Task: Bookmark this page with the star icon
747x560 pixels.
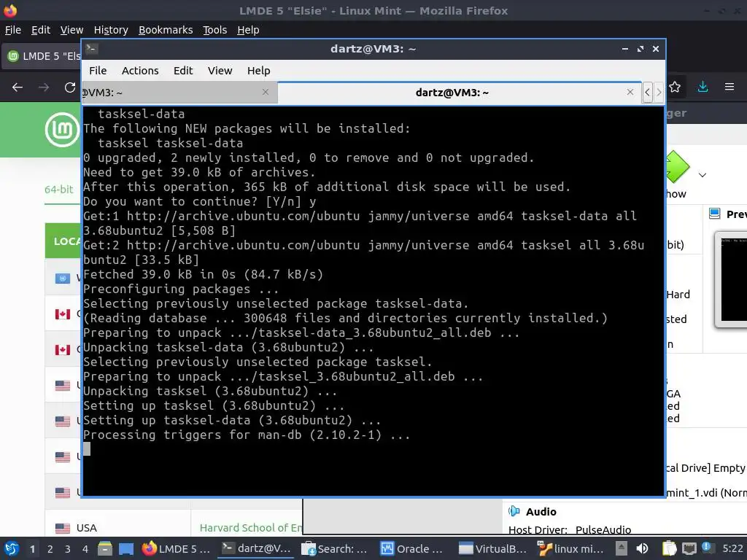Action: (x=675, y=87)
